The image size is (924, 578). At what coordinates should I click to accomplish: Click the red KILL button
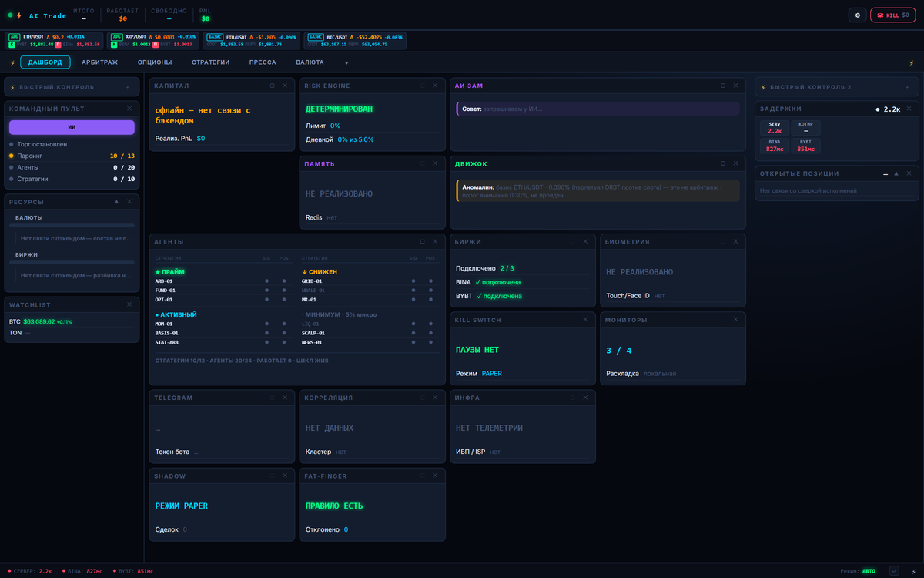point(892,15)
